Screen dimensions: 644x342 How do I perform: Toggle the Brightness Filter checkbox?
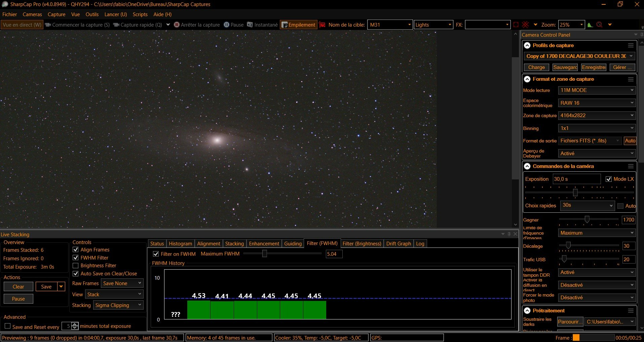(76, 266)
